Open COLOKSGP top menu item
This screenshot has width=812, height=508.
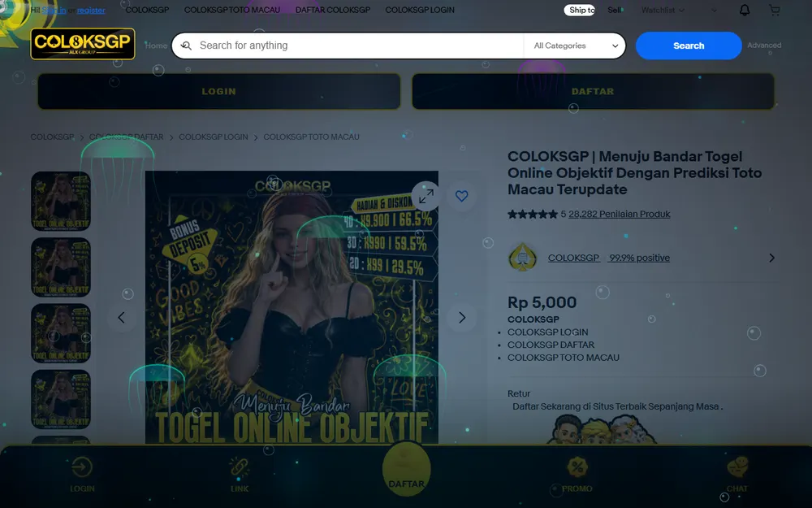pyautogui.click(x=147, y=10)
